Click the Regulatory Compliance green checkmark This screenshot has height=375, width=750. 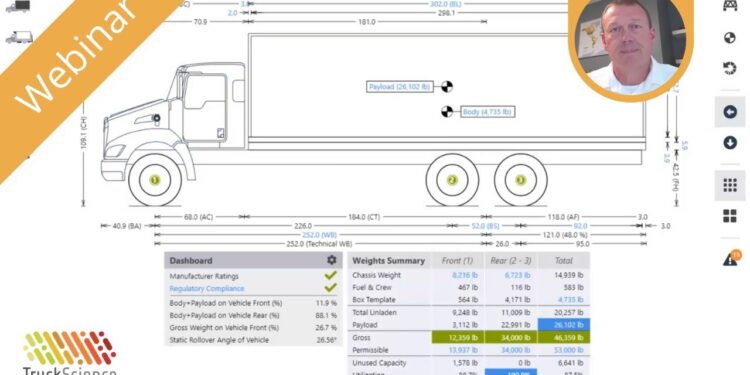pos(330,288)
